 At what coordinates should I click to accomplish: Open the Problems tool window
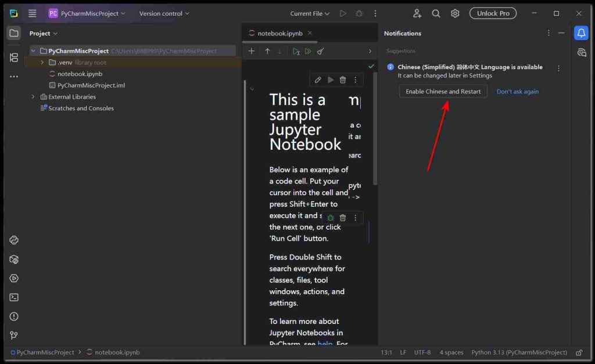(x=14, y=316)
